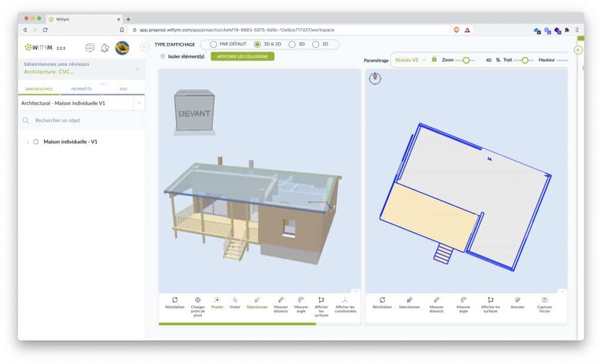Click Capturer l'écran camera icon
The image size is (602, 364).
tap(544, 302)
